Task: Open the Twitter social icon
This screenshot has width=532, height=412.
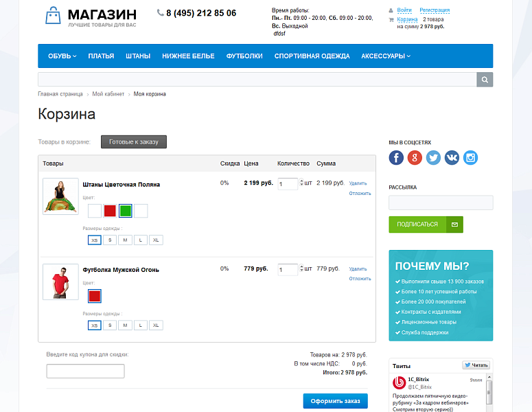Action: tap(433, 158)
